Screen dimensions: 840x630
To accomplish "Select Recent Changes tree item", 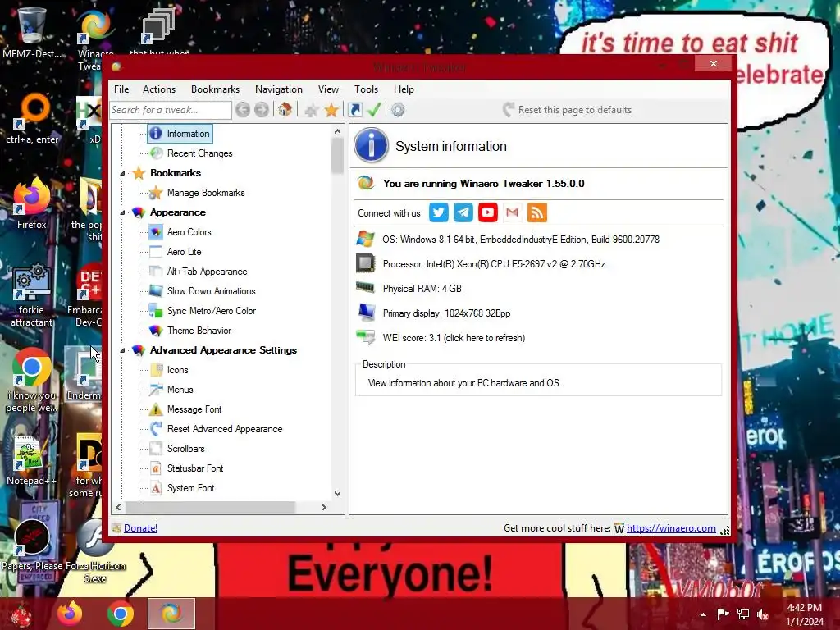I will (x=199, y=153).
